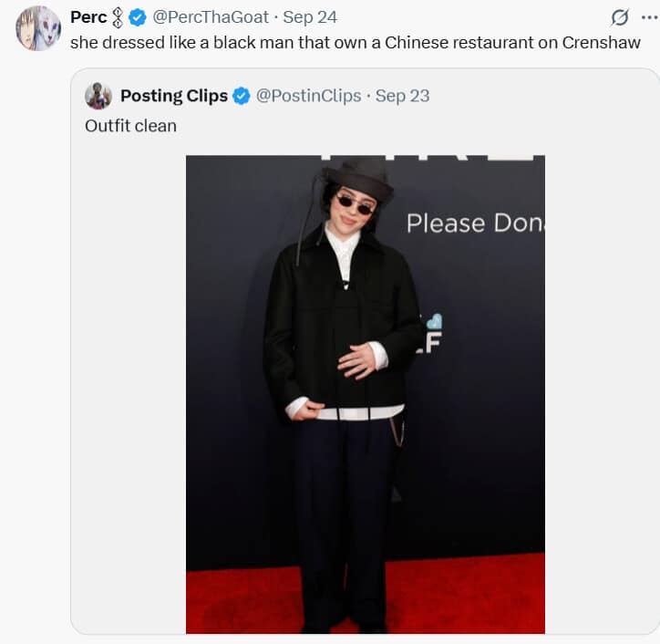Image resolution: width=660 pixels, height=644 pixels.
Task: Open the Sep 23 quoted tweet timestamp
Action: (402, 96)
